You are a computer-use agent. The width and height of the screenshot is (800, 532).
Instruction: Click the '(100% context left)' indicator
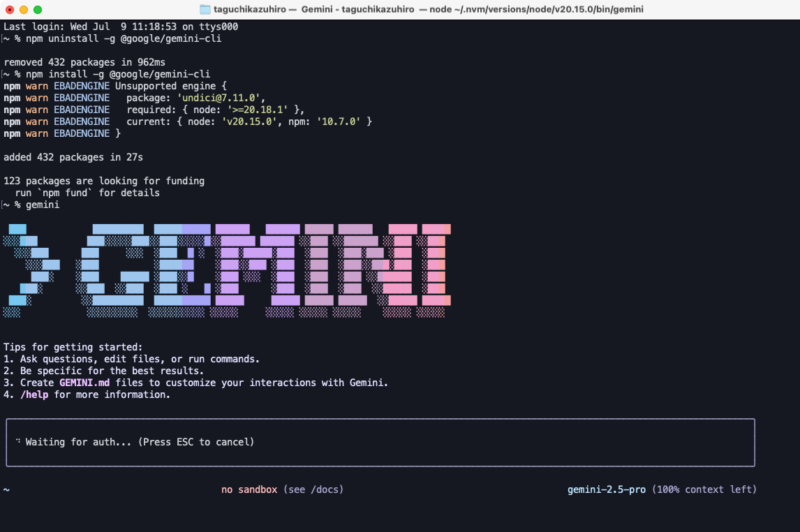704,489
